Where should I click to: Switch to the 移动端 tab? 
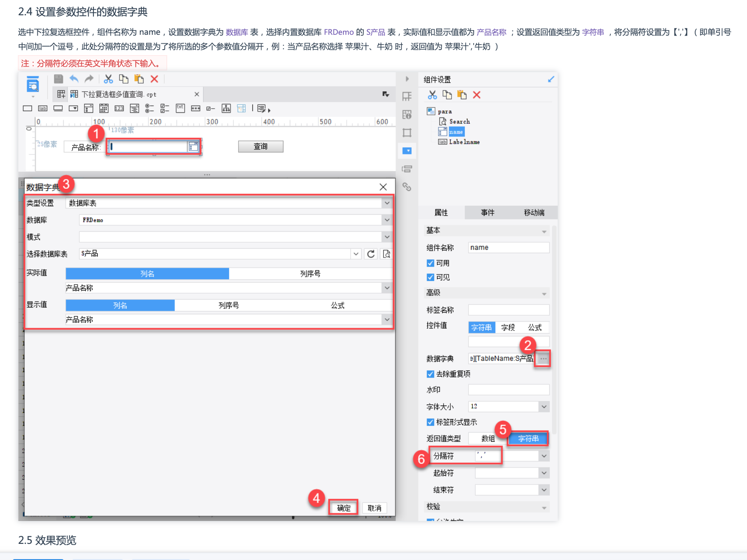[x=534, y=213]
